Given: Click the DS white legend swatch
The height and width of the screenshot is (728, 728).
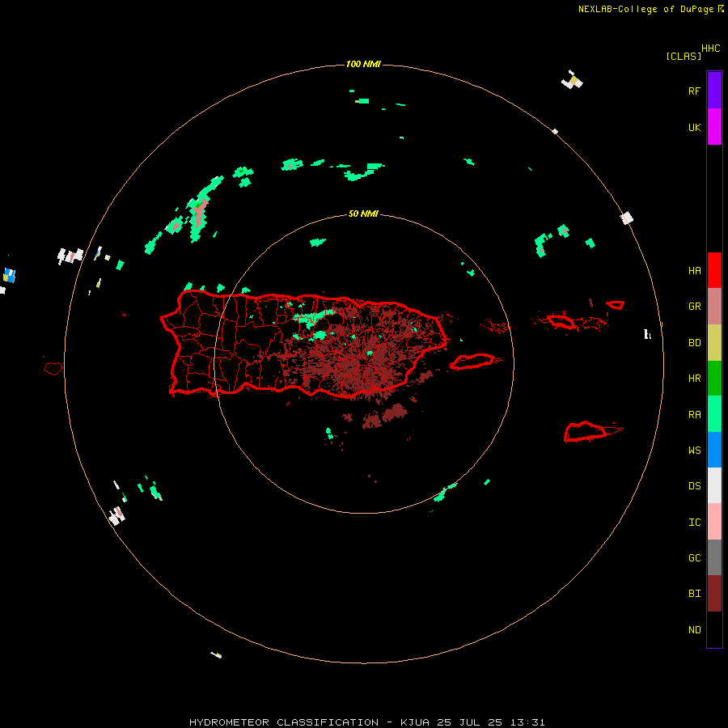Looking at the screenshot, I should pos(714,485).
